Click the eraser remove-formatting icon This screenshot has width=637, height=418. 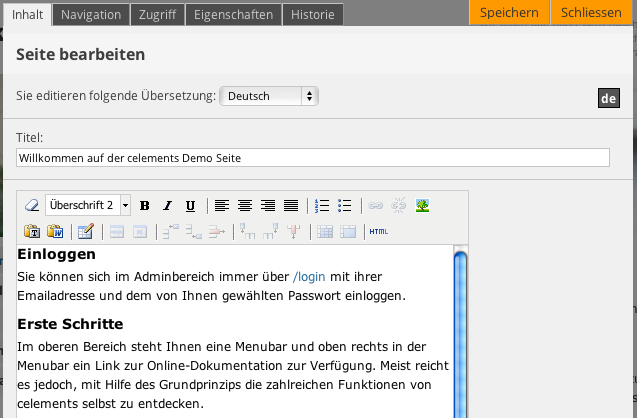click(31, 206)
